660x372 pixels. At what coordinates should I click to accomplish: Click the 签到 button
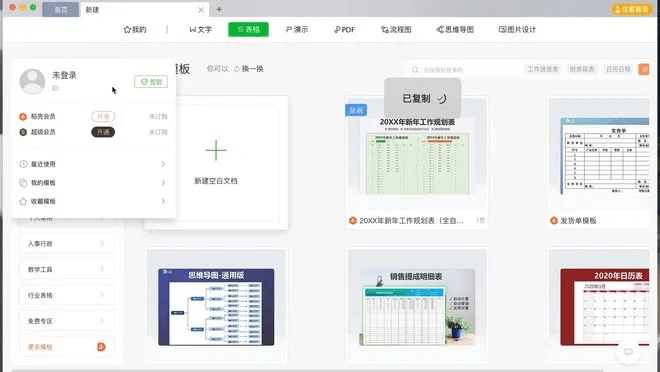[151, 82]
